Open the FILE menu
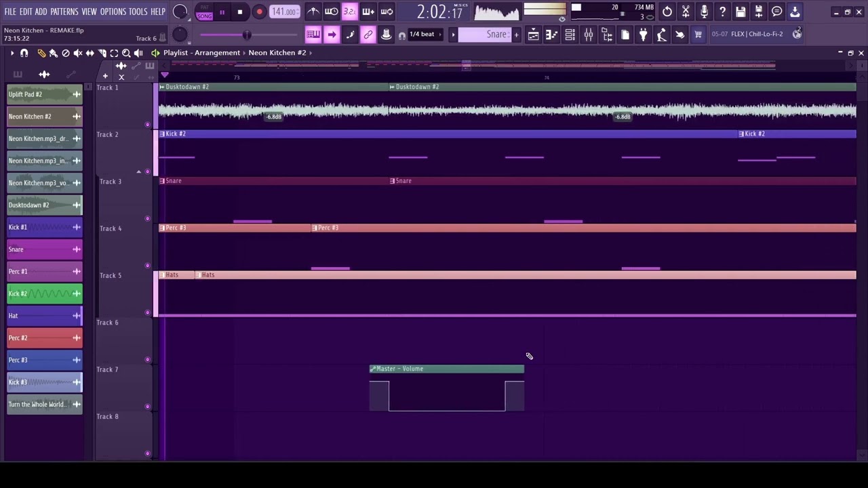Image resolution: width=868 pixels, height=488 pixels. click(x=10, y=12)
